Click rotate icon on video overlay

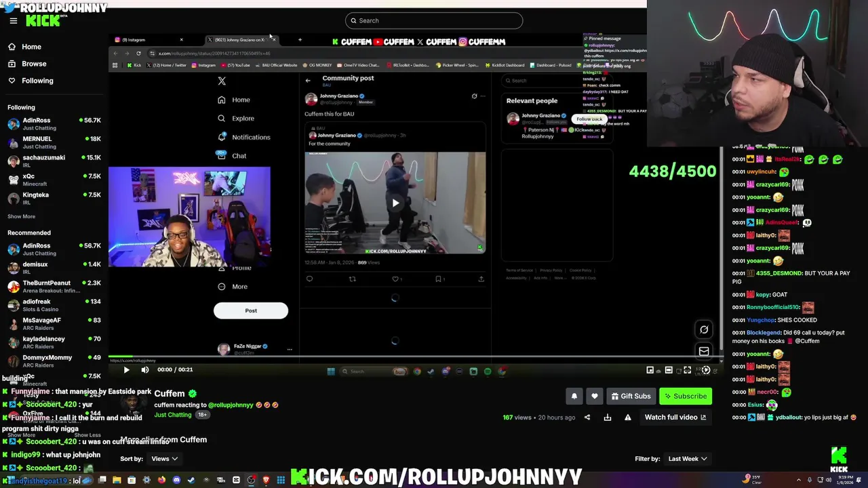point(704,330)
